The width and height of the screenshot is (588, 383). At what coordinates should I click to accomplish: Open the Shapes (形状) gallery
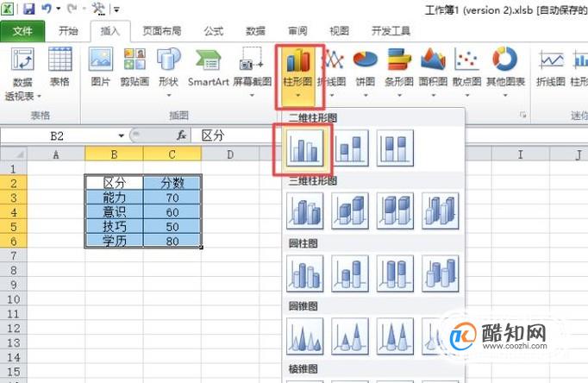pyautogui.click(x=168, y=72)
